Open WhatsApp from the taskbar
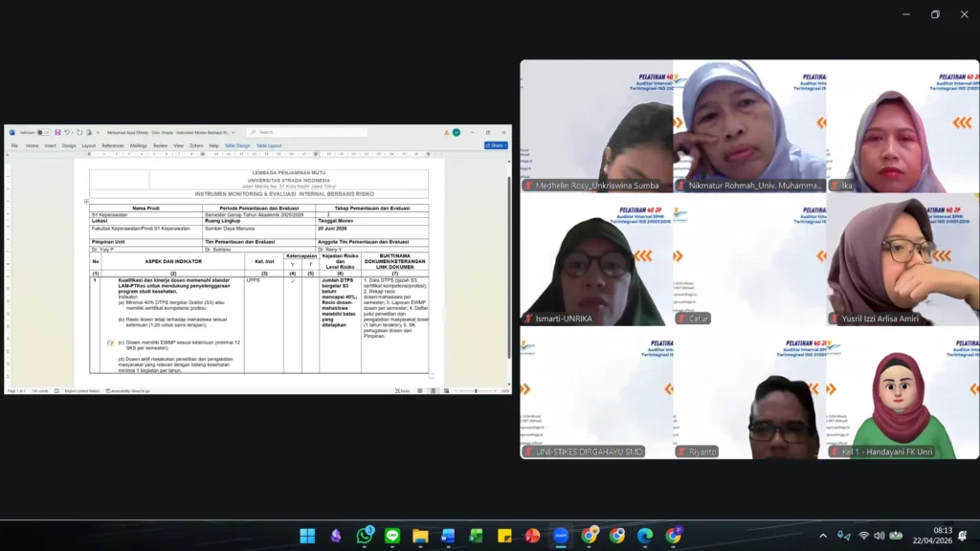The image size is (980, 551). click(x=365, y=536)
